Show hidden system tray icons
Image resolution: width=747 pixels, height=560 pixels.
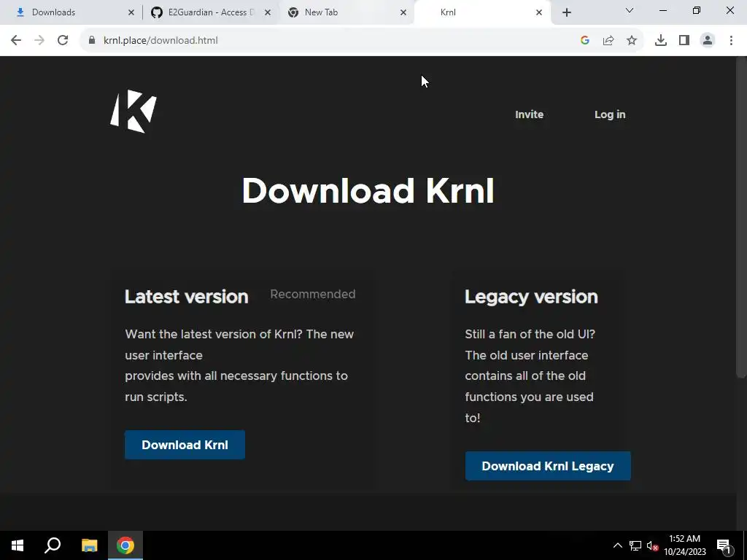click(617, 545)
